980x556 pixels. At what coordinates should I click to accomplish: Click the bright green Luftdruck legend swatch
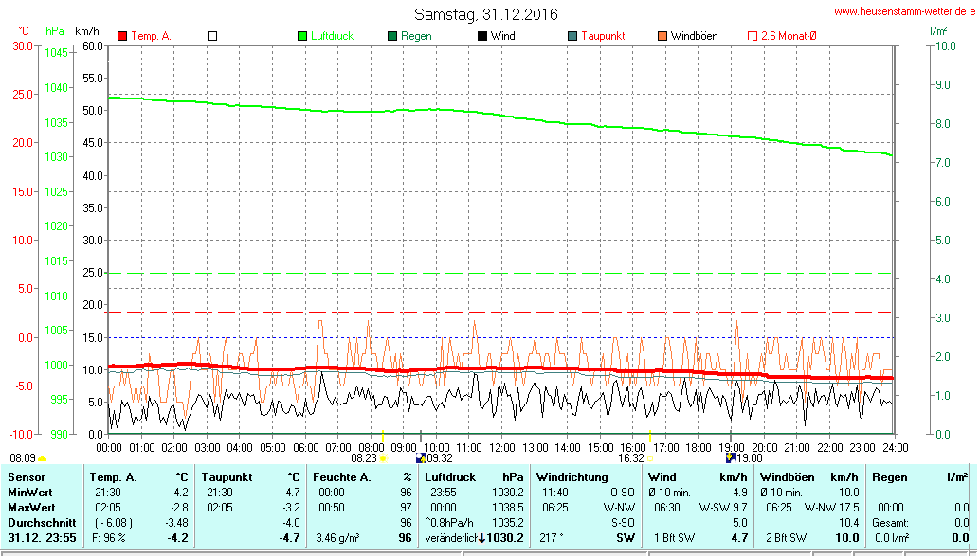click(x=302, y=36)
